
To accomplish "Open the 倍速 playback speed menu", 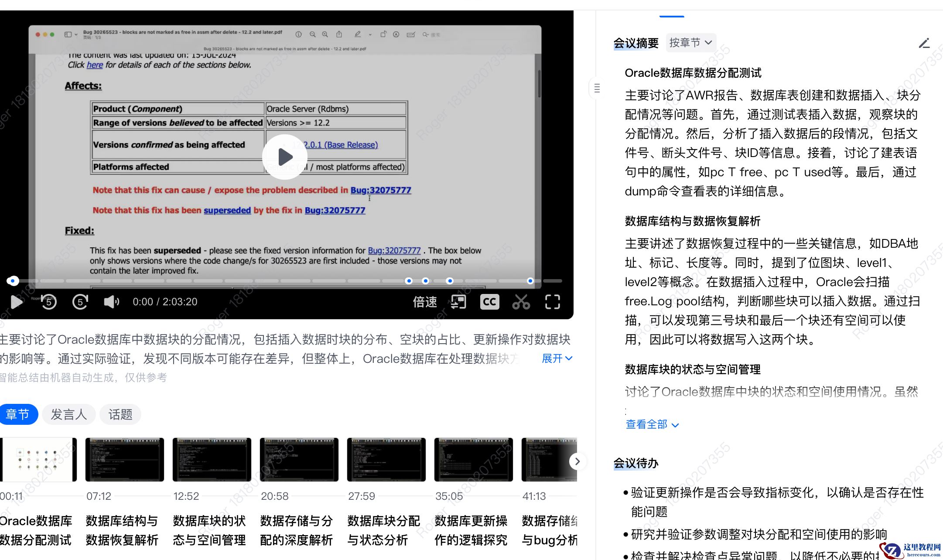I will coord(425,302).
